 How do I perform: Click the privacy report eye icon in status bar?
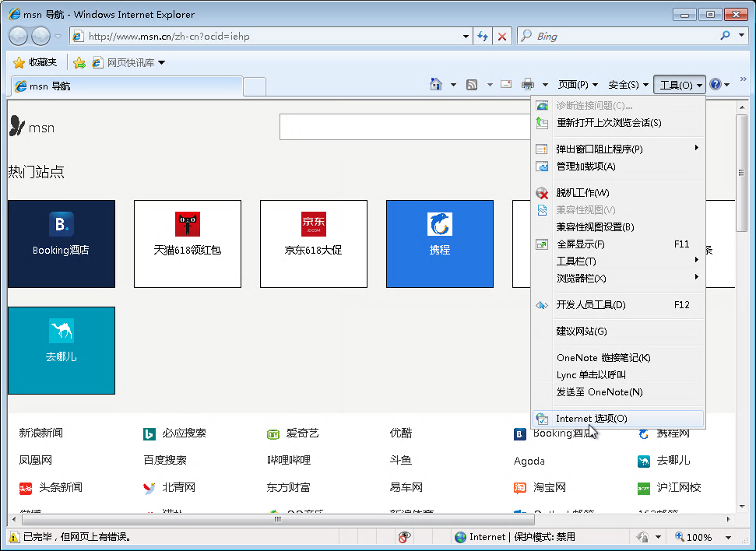pos(404,536)
